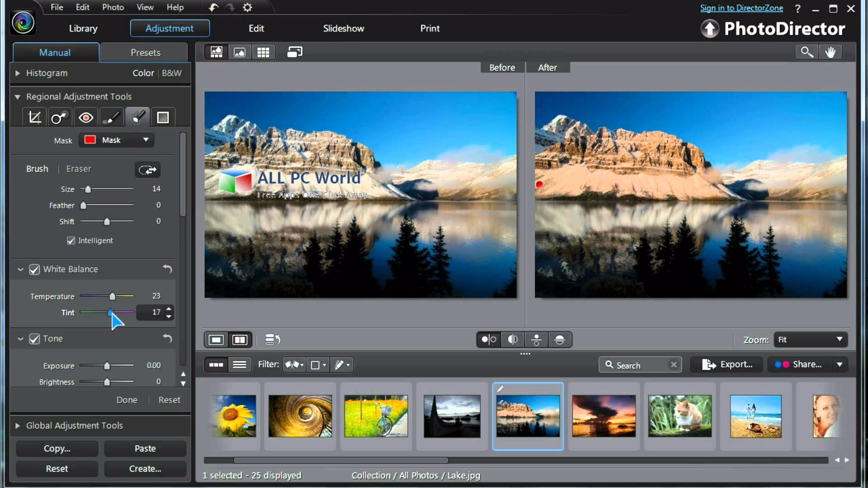Viewport: 868px width, 488px height.
Task: Expand the Global Adjustment Tools section
Action: coord(17,425)
